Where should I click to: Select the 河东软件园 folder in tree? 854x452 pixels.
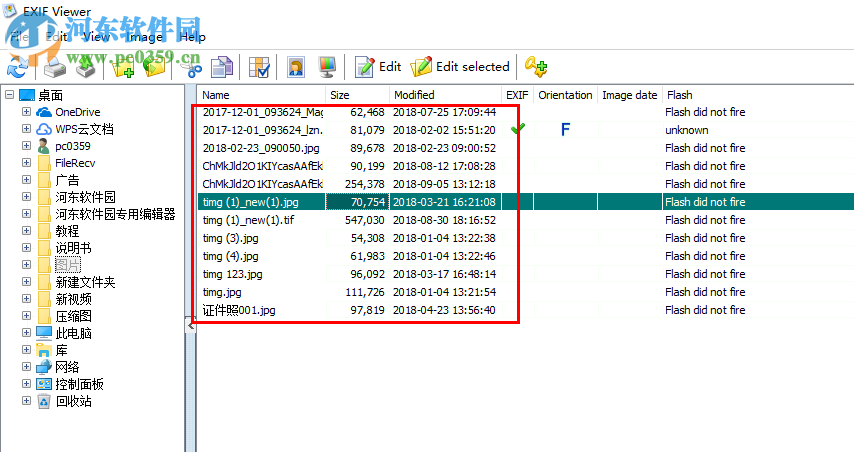pos(86,197)
